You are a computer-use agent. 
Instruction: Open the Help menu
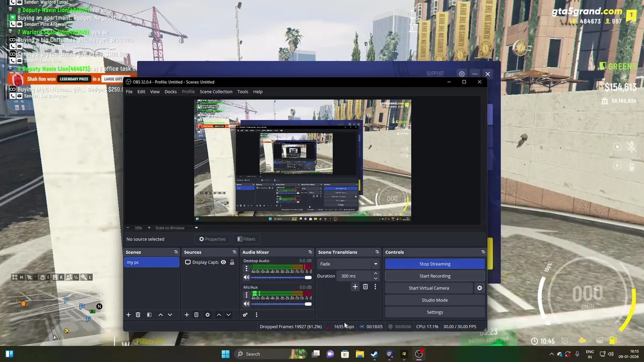coord(258,92)
